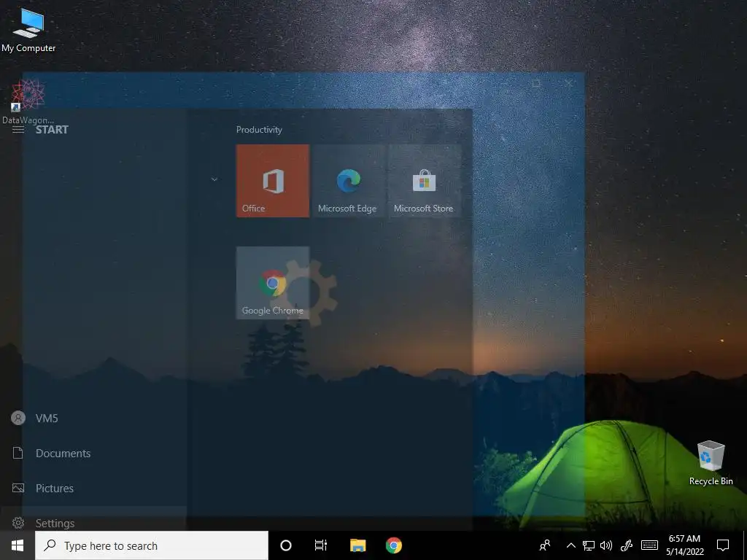Show hidden system tray icons

570,545
